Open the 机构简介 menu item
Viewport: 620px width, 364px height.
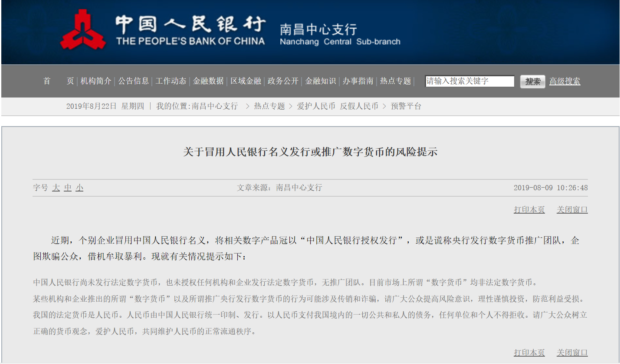(x=95, y=81)
